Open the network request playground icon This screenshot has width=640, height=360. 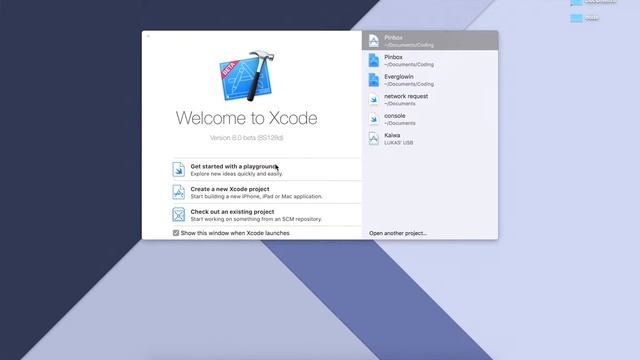(x=373, y=100)
